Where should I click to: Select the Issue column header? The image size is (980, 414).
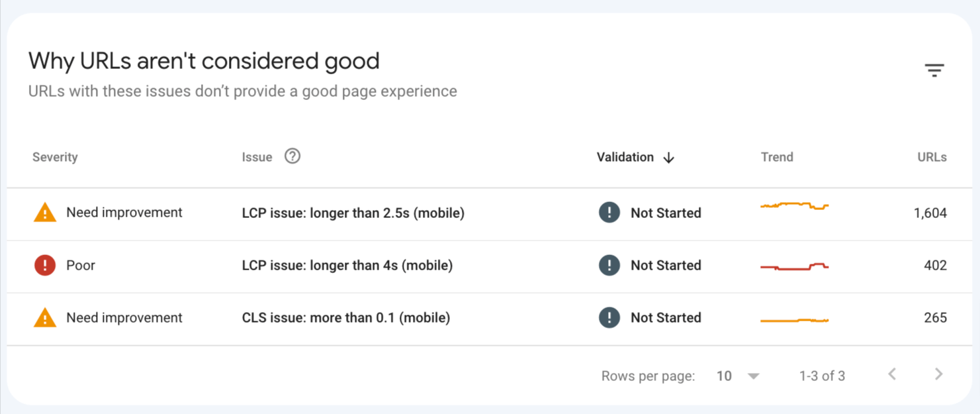point(257,156)
